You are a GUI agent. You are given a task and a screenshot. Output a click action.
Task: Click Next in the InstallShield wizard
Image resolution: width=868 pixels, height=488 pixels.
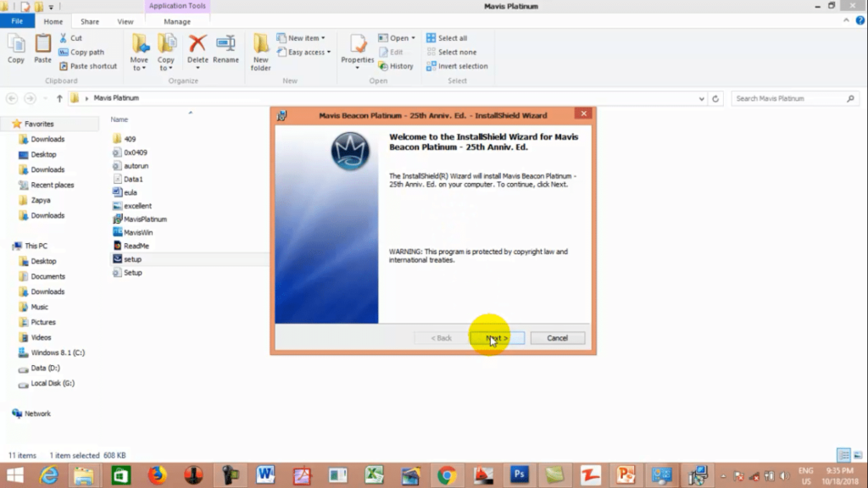497,338
